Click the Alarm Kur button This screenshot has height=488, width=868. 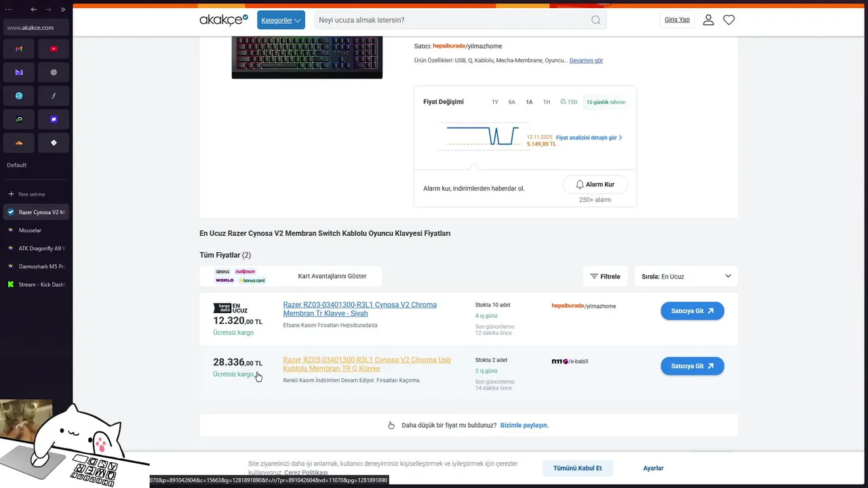(x=595, y=184)
